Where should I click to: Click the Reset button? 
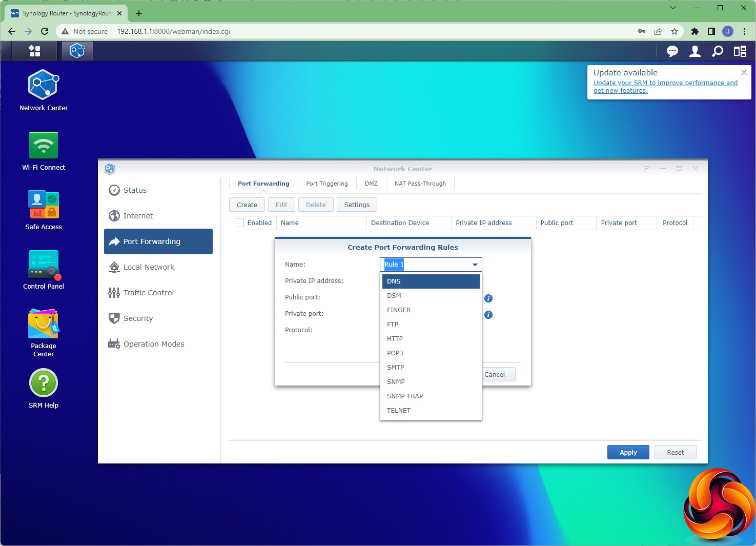click(x=676, y=452)
